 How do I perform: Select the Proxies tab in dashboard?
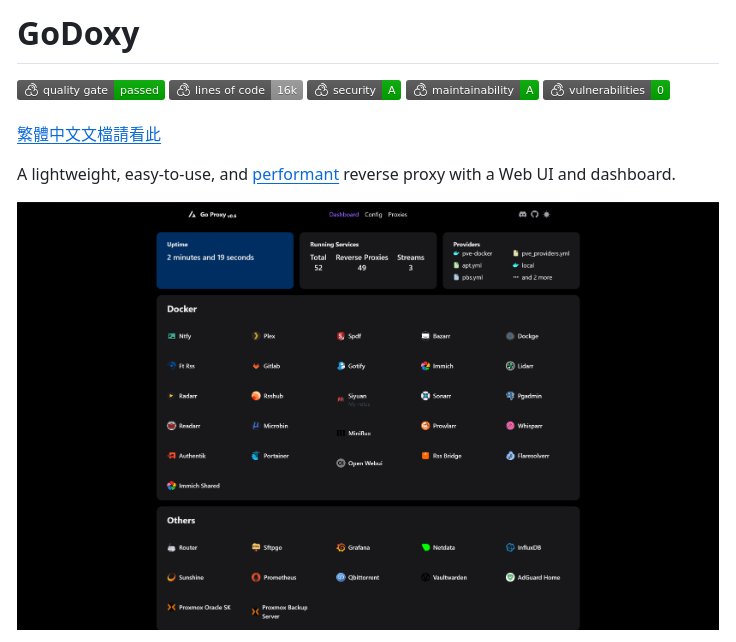(397, 214)
